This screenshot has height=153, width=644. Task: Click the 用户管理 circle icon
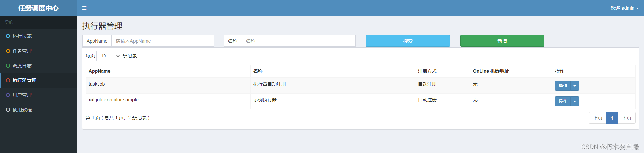8,95
